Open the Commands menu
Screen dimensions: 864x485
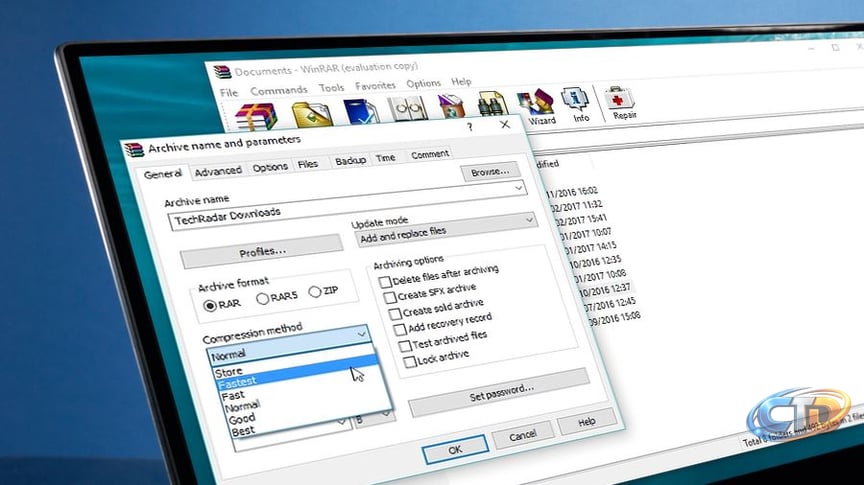click(x=279, y=90)
